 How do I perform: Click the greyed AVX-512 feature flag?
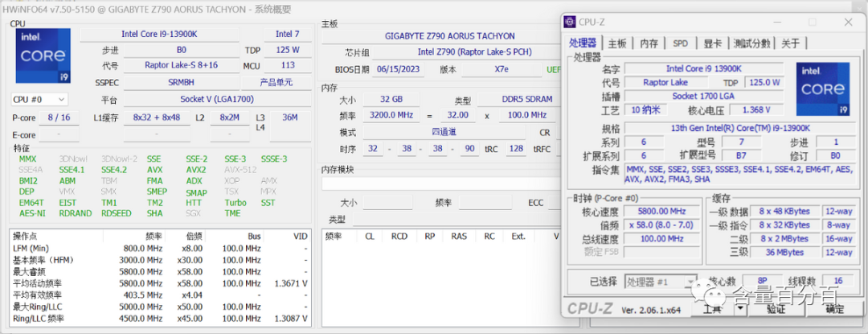(240, 170)
